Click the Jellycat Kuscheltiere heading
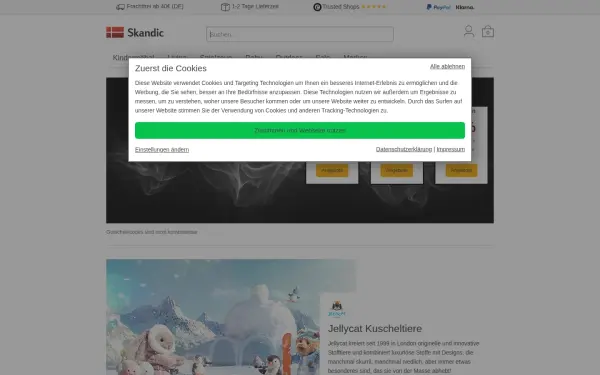This screenshot has width=600, height=375. tap(375, 329)
